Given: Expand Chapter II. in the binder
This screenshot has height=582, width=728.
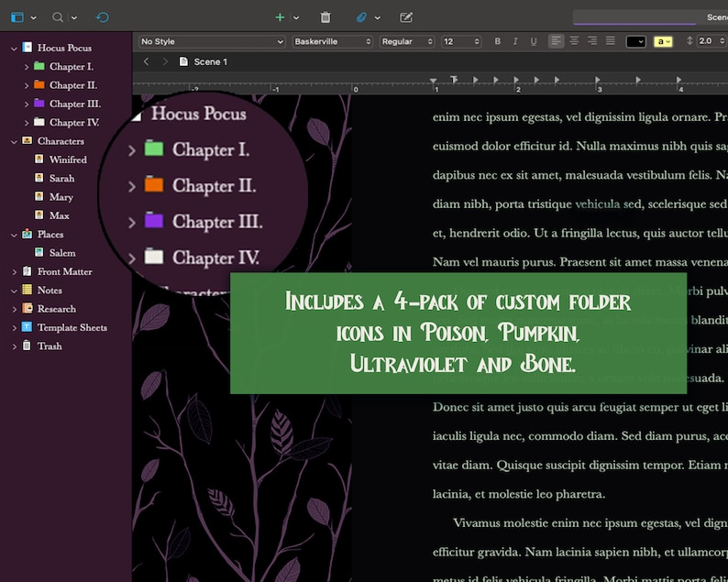Looking at the screenshot, I should point(26,85).
